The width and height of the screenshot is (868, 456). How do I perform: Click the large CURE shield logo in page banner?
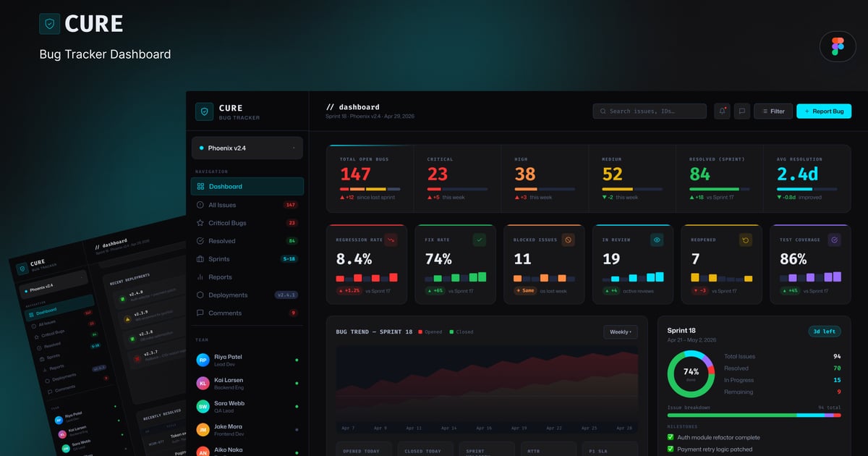pyautogui.click(x=49, y=24)
